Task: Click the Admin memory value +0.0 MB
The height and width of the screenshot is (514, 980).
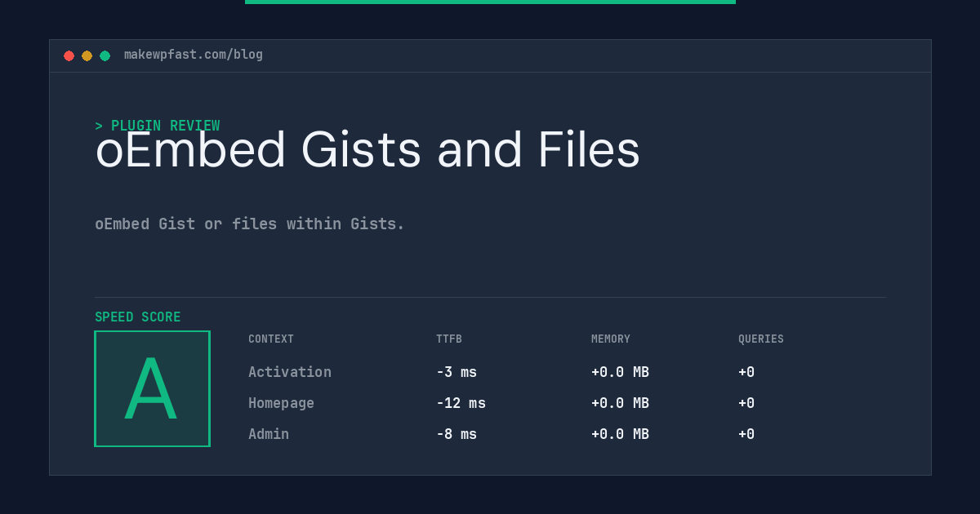Action: pos(620,434)
